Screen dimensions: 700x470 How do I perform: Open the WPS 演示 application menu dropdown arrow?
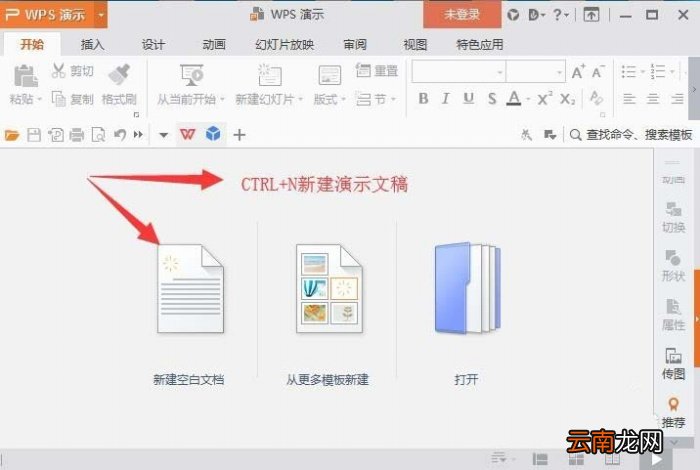pyautogui.click(x=101, y=15)
